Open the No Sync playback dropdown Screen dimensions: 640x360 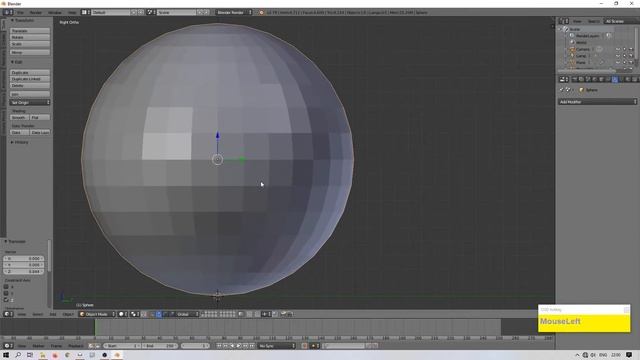[277, 346]
